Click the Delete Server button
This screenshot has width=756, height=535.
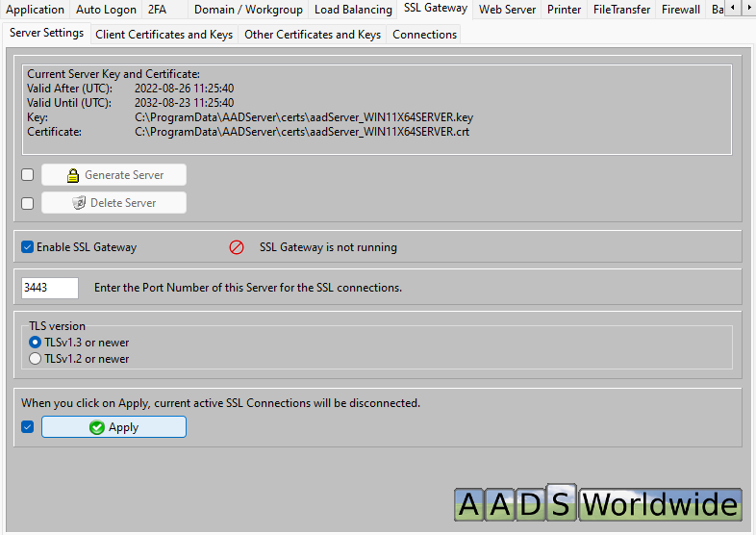click(x=113, y=203)
